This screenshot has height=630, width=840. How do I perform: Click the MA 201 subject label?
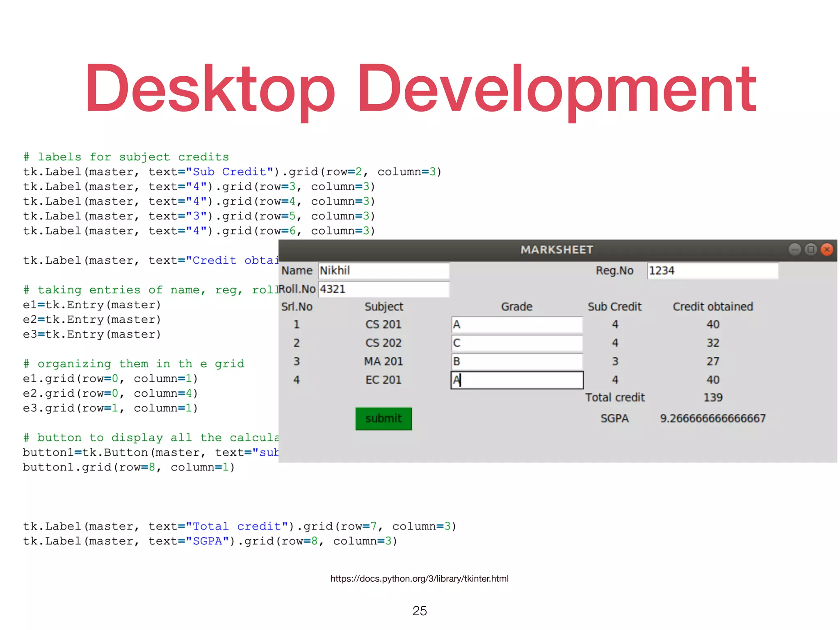point(383,361)
